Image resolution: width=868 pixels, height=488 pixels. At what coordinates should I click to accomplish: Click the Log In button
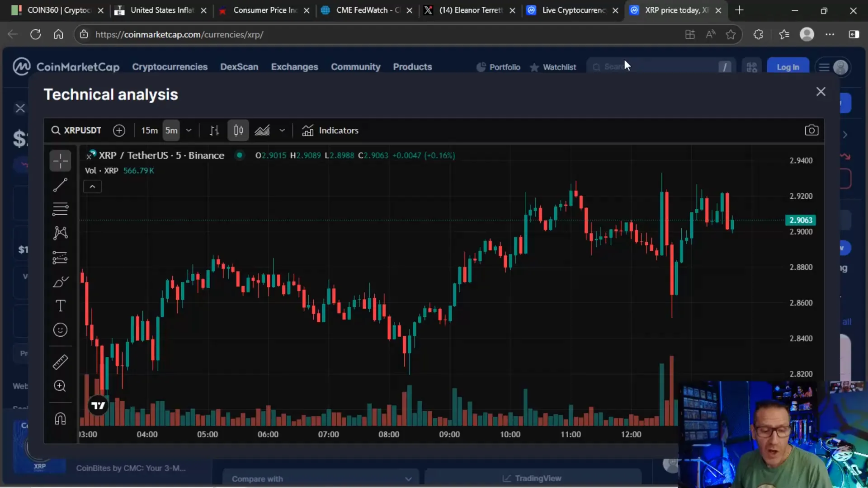pos(788,67)
